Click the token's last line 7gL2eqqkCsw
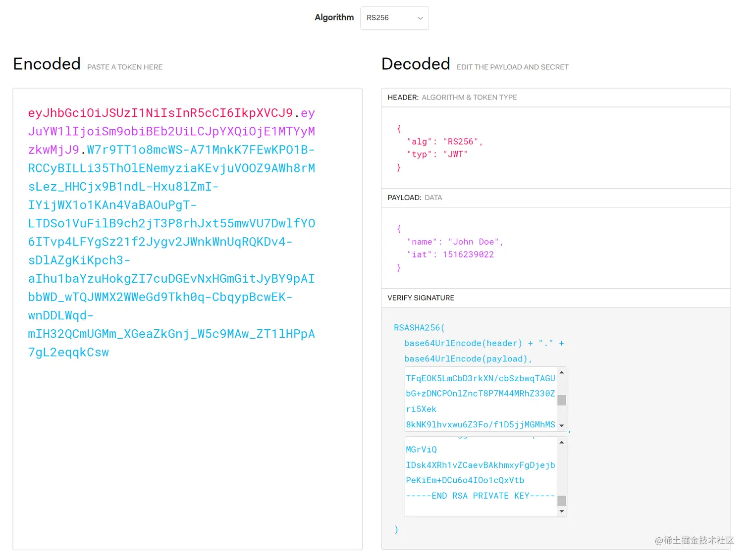This screenshot has height=560, width=749. pos(68,353)
